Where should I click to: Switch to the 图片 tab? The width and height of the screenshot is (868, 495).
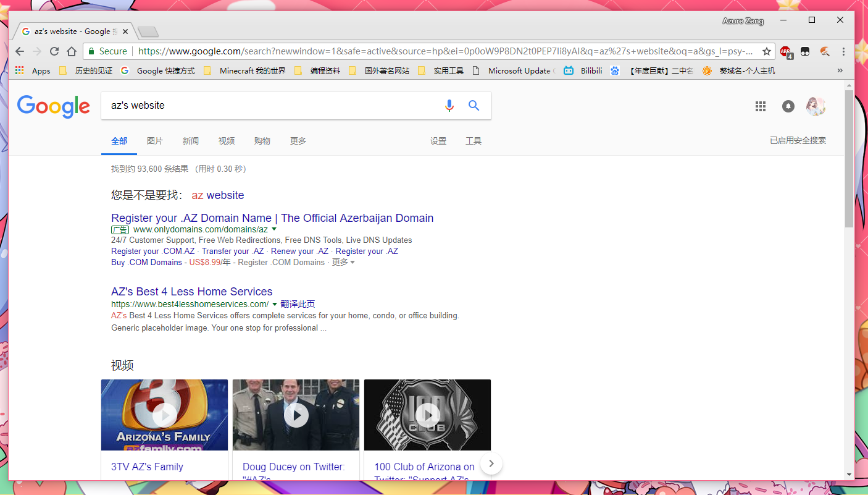[x=155, y=141]
